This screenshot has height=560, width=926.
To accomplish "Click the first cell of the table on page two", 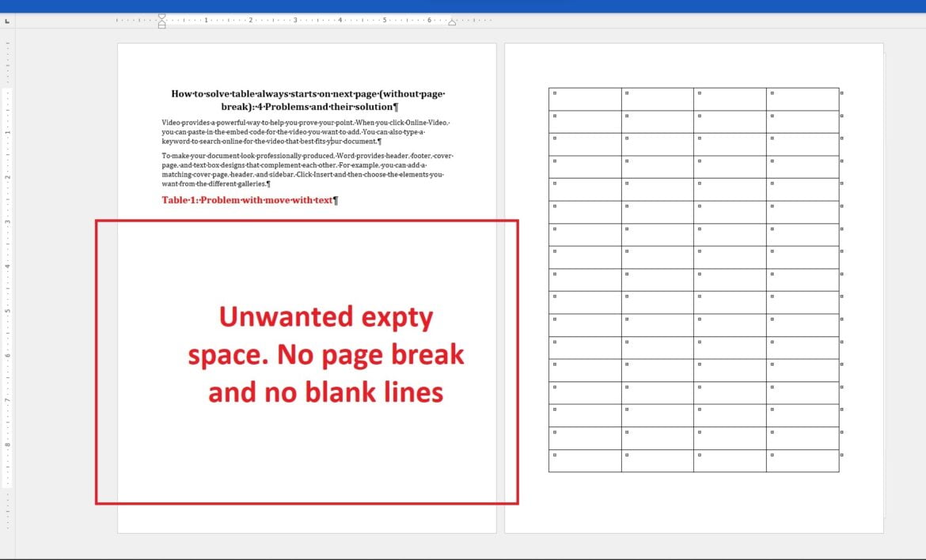I will pos(584,97).
